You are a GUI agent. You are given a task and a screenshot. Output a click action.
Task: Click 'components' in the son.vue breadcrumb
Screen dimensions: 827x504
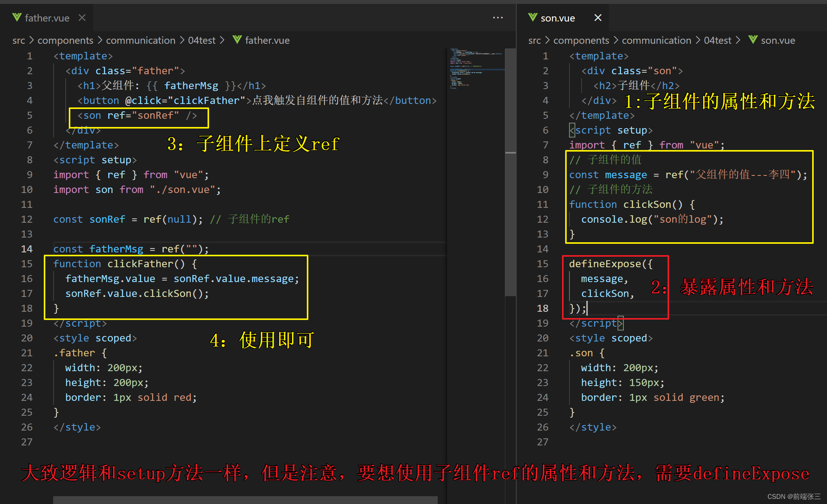click(581, 40)
